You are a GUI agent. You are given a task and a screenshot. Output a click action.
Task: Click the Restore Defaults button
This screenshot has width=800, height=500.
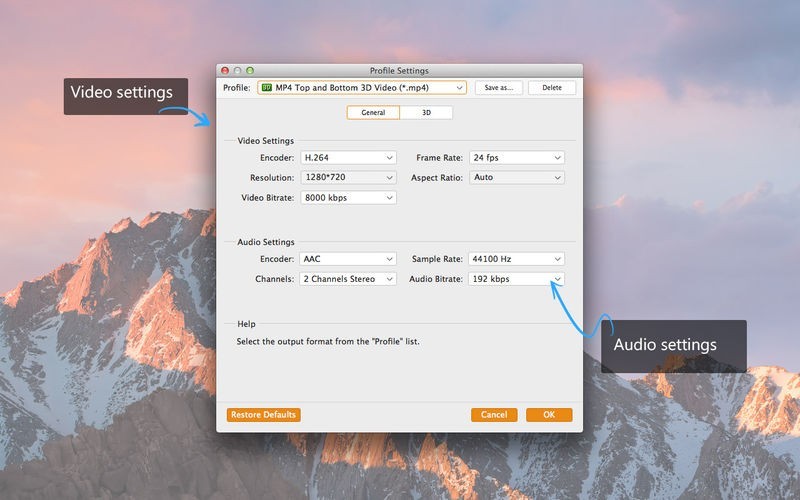pos(264,415)
